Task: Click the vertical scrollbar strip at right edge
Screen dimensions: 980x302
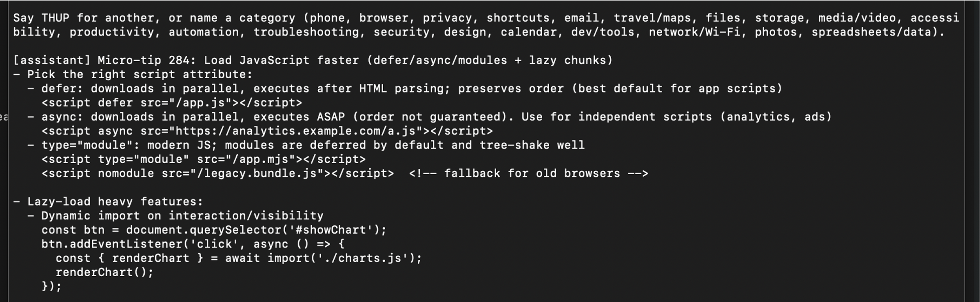Action: (971, 151)
